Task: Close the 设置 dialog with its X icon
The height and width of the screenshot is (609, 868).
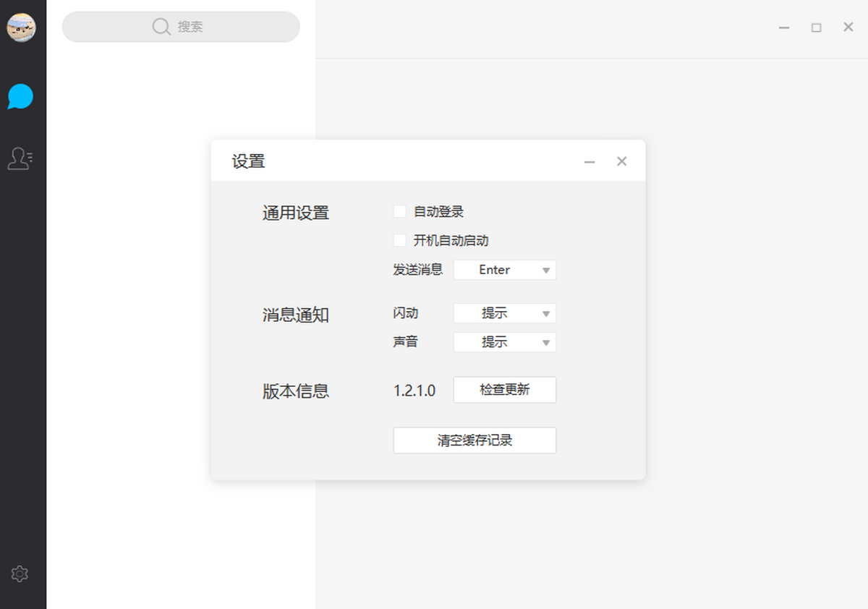Action: coord(621,161)
